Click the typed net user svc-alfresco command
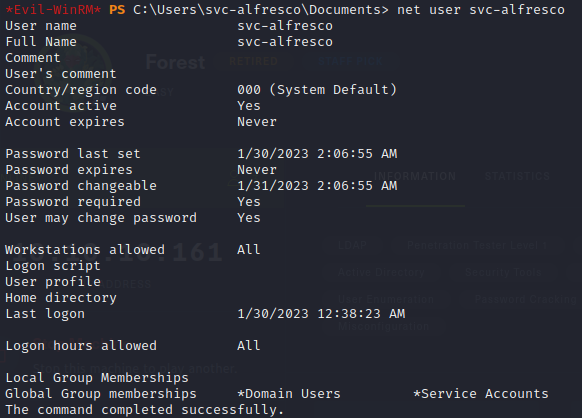The height and width of the screenshot is (418, 582). (481, 9)
